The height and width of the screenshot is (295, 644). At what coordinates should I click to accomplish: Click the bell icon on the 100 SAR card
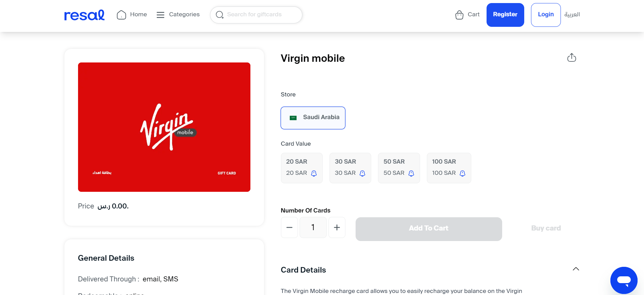[x=462, y=173]
